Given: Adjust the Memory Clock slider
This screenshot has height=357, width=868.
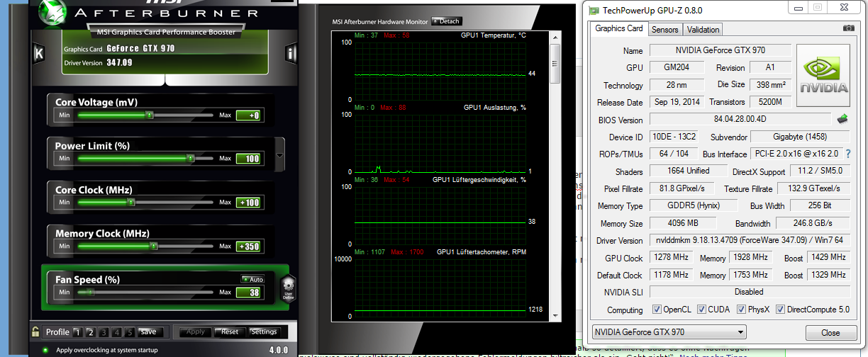Looking at the screenshot, I should (145, 246).
